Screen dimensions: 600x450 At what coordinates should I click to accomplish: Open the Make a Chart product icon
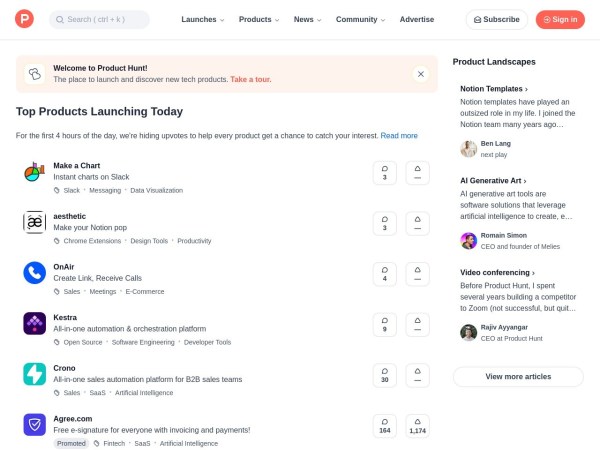click(35, 172)
